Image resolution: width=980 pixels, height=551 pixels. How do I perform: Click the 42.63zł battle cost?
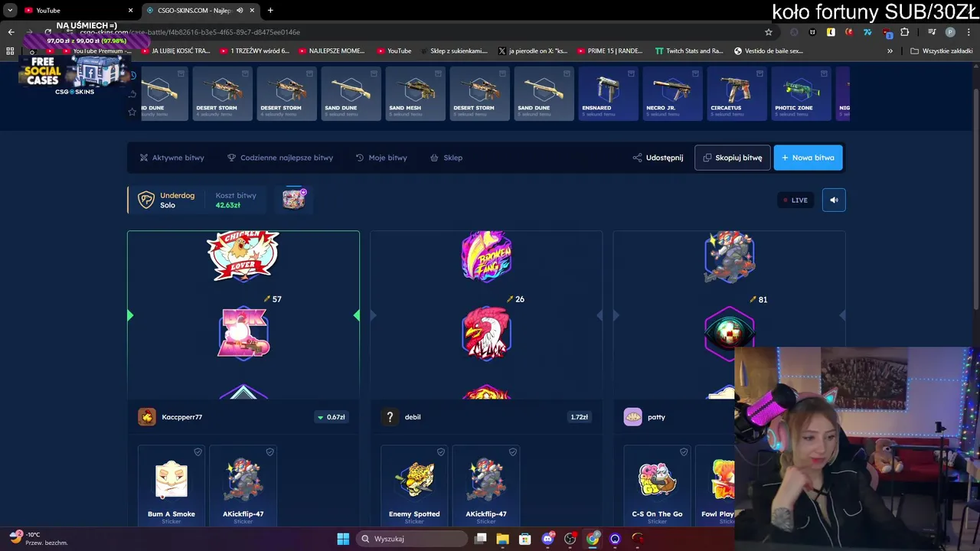click(x=227, y=205)
